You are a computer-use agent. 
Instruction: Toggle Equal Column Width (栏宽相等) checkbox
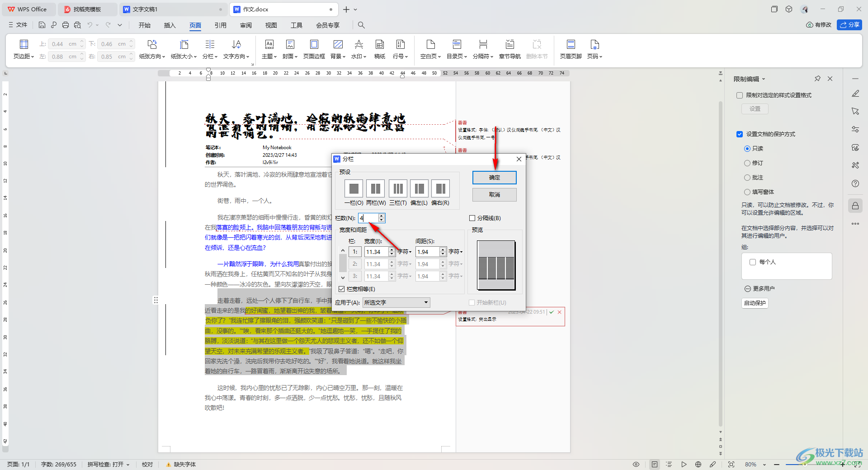tap(342, 289)
